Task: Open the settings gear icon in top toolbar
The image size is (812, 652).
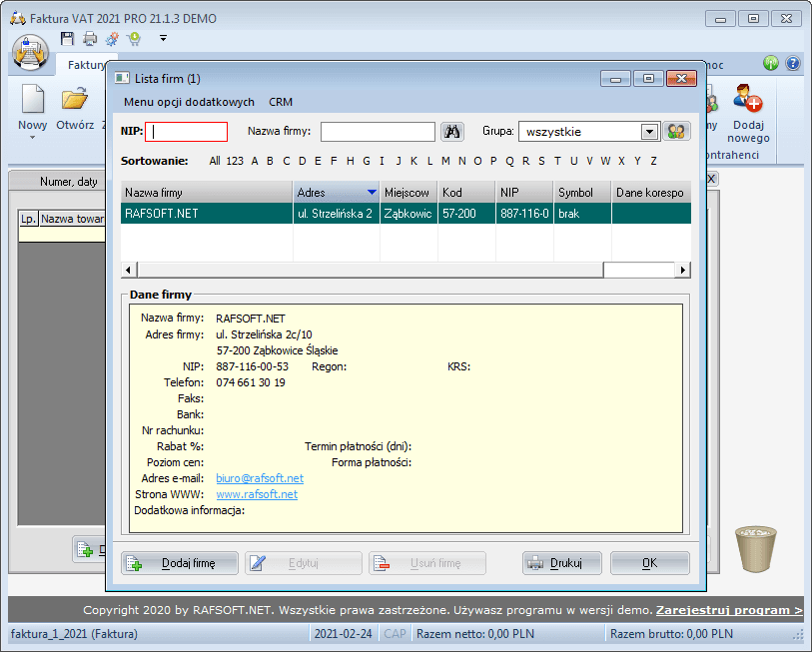Action: 112,39
